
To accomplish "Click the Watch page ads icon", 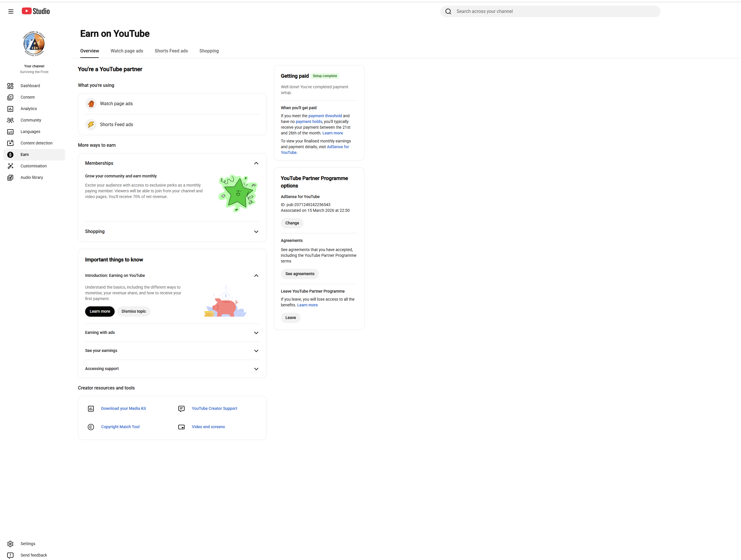I will [91, 104].
